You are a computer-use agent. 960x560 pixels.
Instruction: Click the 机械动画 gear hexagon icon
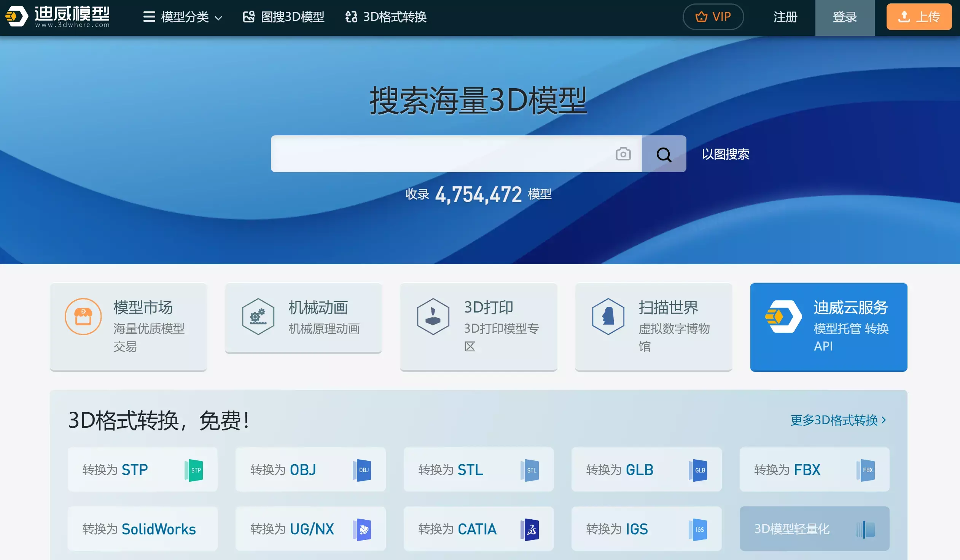pyautogui.click(x=258, y=316)
